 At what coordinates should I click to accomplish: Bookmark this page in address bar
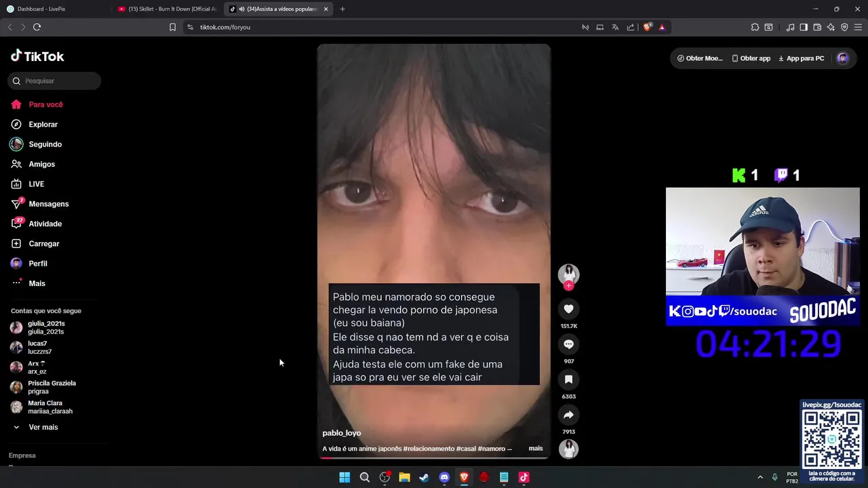coord(172,27)
